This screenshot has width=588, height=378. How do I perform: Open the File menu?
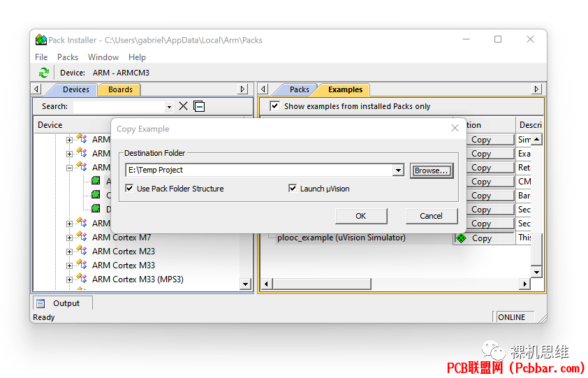click(41, 57)
